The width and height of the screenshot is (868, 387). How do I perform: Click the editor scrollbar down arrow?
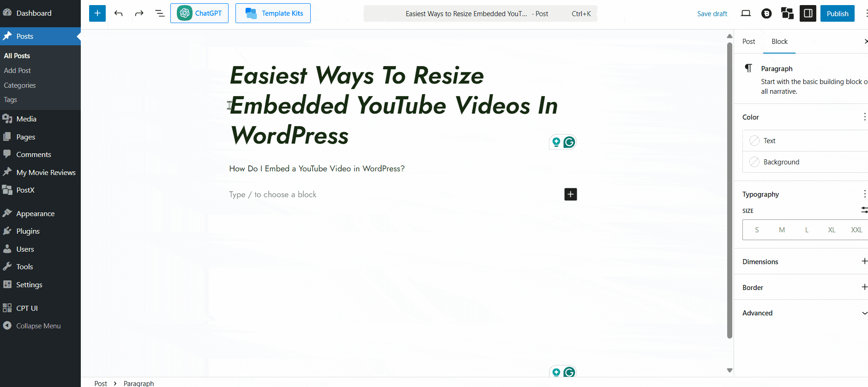point(729,370)
